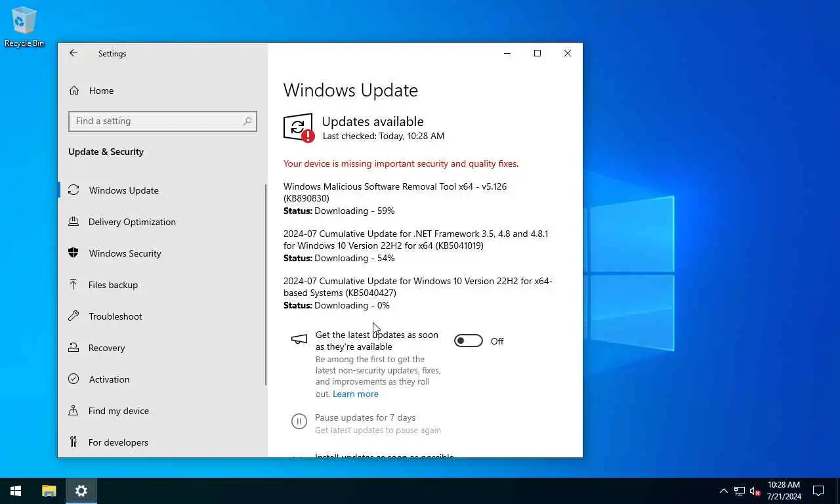The width and height of the screenshot is (840, 504).
Task: Click the Status Downloading - 54% line
Action: [x=339, y=258]
